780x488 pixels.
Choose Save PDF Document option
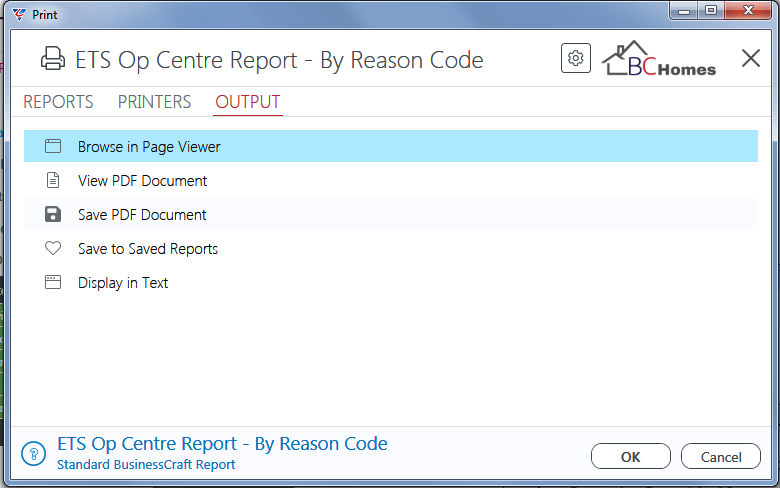point(390,214)
